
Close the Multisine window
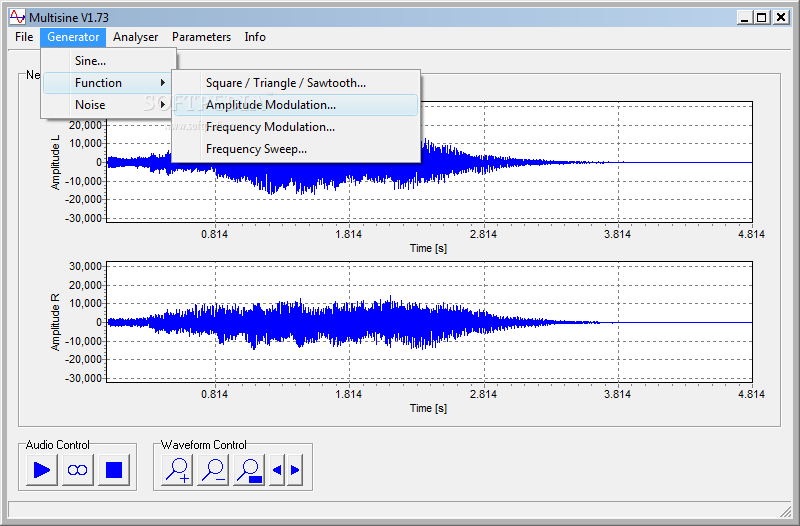781,18
